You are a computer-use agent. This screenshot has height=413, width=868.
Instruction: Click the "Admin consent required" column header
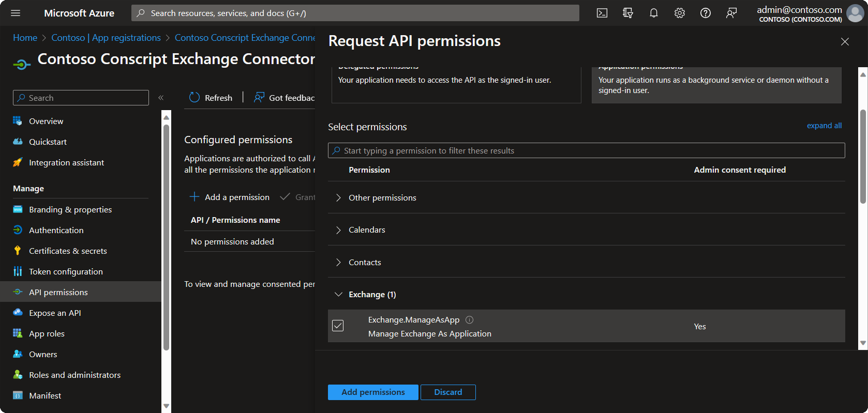pyautogui.click(x=740, y=170)
